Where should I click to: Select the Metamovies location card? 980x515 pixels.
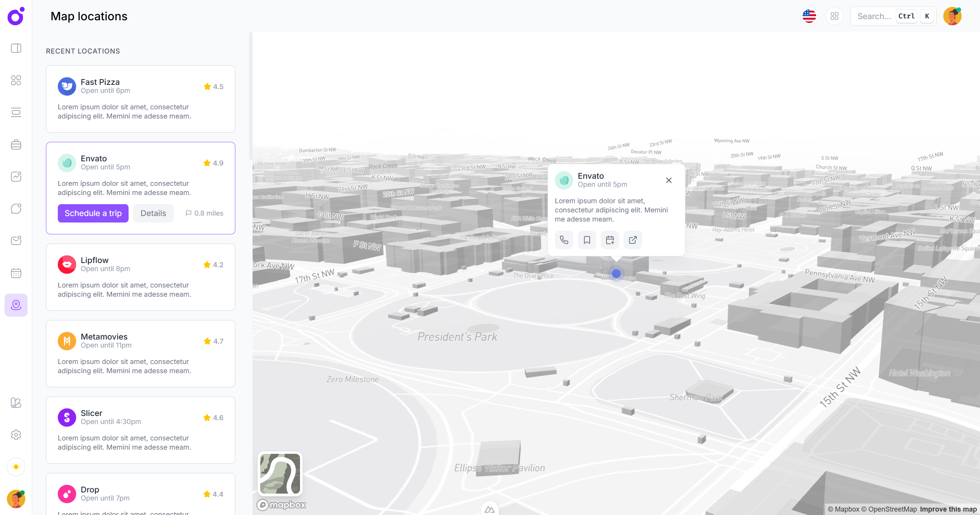(x=140, y=353)
